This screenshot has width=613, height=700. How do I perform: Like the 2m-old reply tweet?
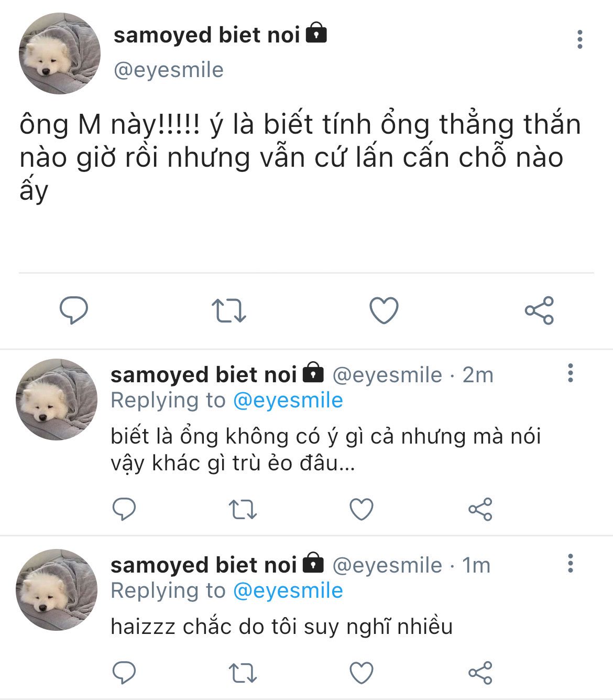362,509
